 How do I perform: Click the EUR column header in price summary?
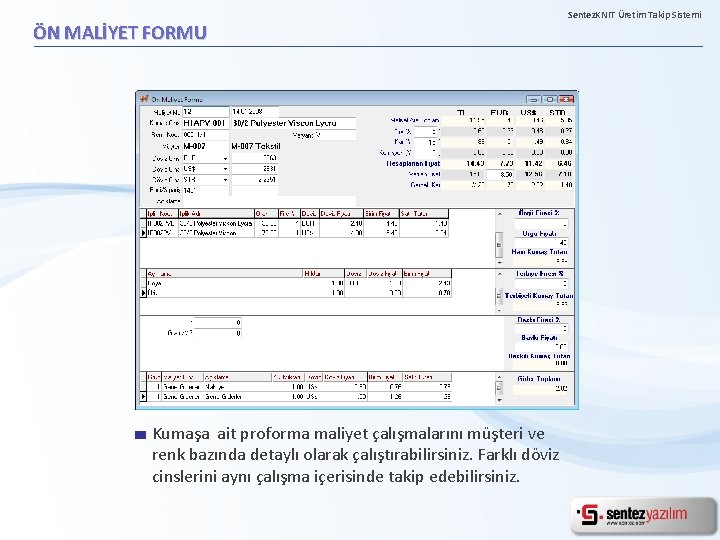tap(499, 112)
